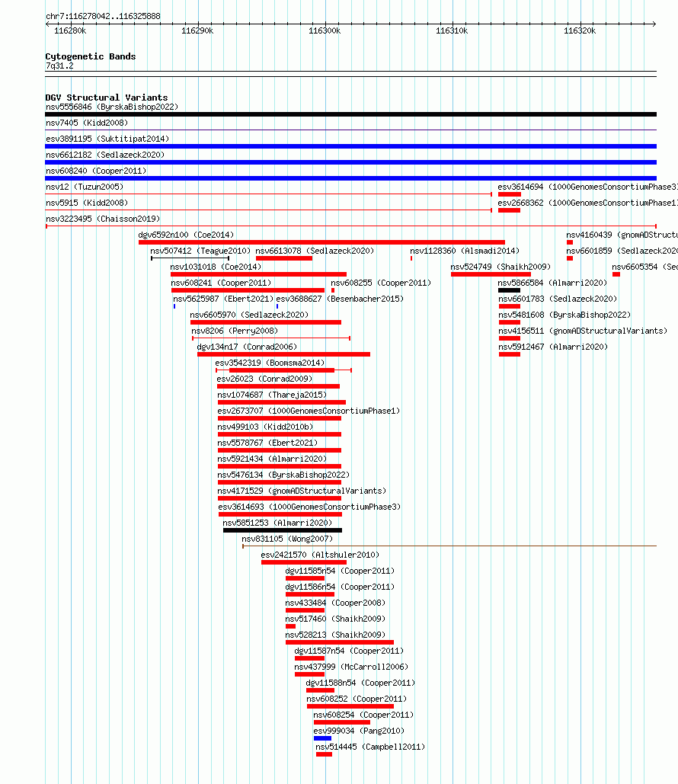Screen dimensions: 678x784
Task: Select the nsv7405 (Kidd2008) variant label
Action: [87, 123]
